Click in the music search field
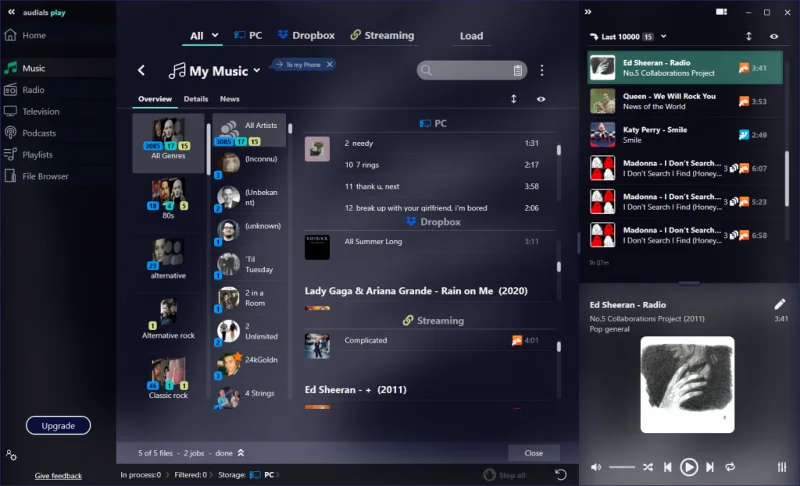This screenshot has height=486, width=800. pyautogui.click(x=472, y=70)
